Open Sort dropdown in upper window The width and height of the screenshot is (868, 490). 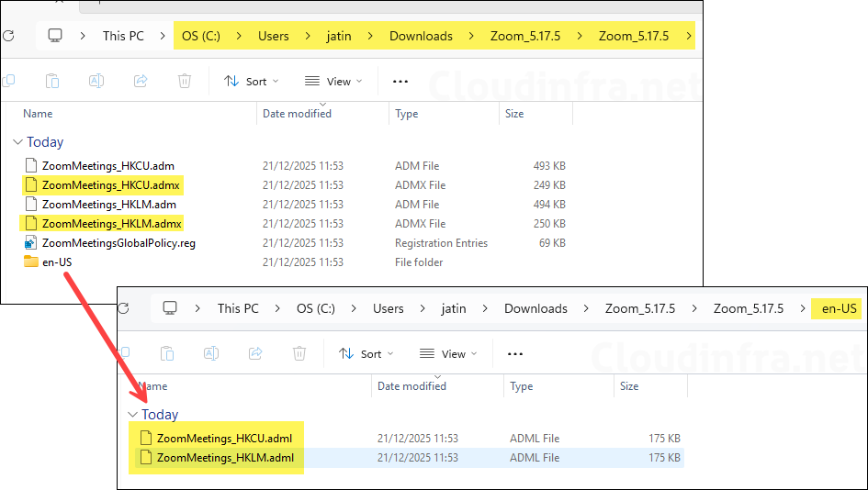point(252,82)
